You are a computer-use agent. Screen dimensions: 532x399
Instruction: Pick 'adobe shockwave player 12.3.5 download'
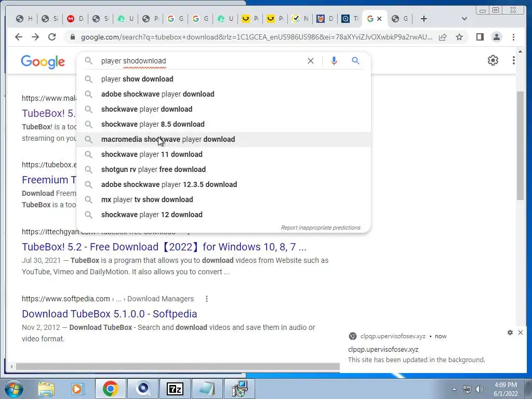tap(224, 184)
